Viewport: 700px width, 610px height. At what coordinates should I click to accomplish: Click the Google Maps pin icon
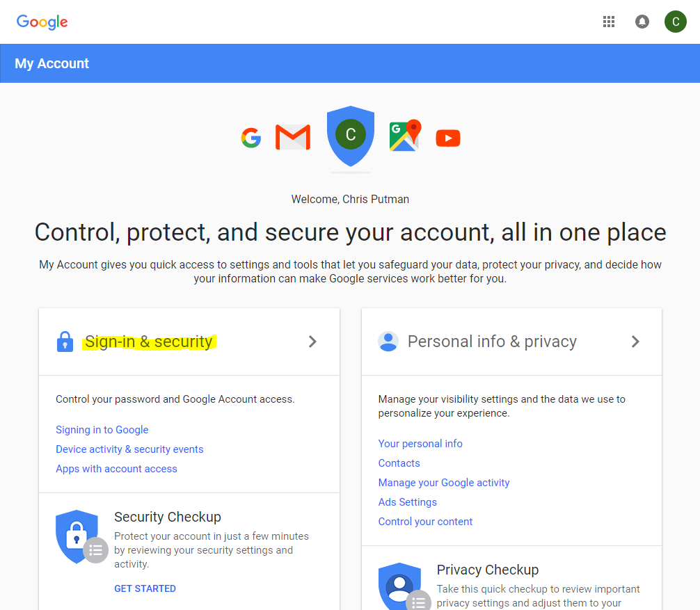point(406,135)
